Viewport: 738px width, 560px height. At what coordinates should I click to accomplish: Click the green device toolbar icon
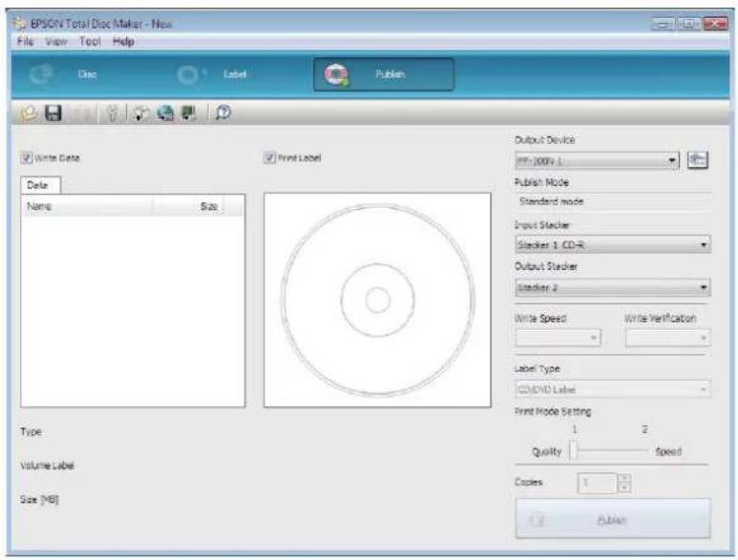click(189, 114)
